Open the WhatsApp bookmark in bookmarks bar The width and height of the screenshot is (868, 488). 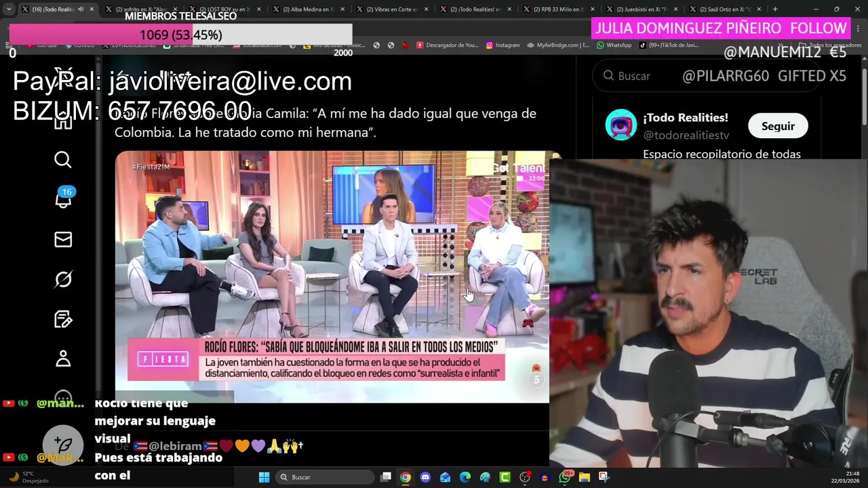[x=614, y=45]
